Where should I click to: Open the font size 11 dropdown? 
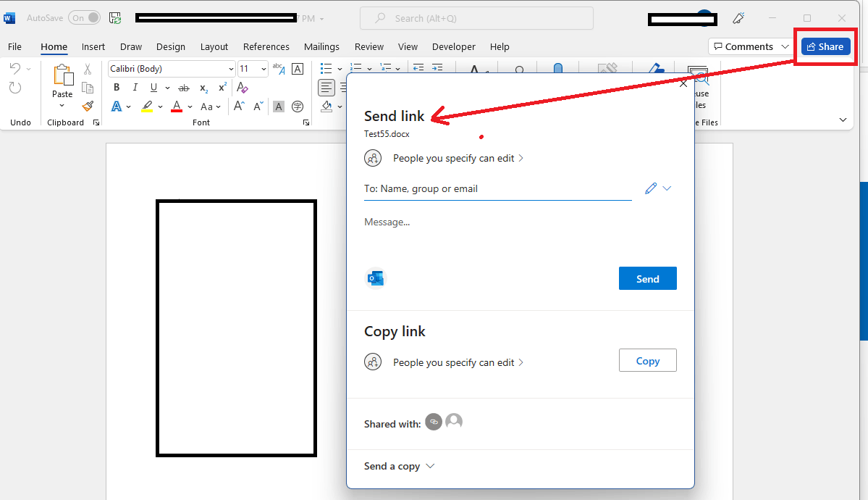(x=264, y=69)
